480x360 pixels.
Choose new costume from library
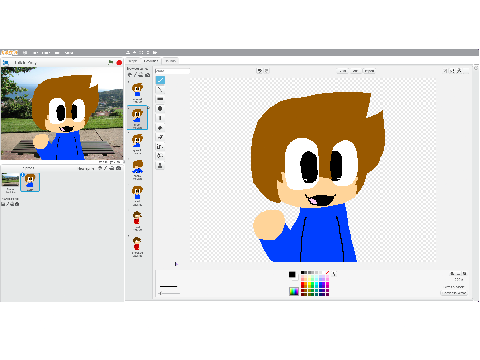(x=130, y=75)
